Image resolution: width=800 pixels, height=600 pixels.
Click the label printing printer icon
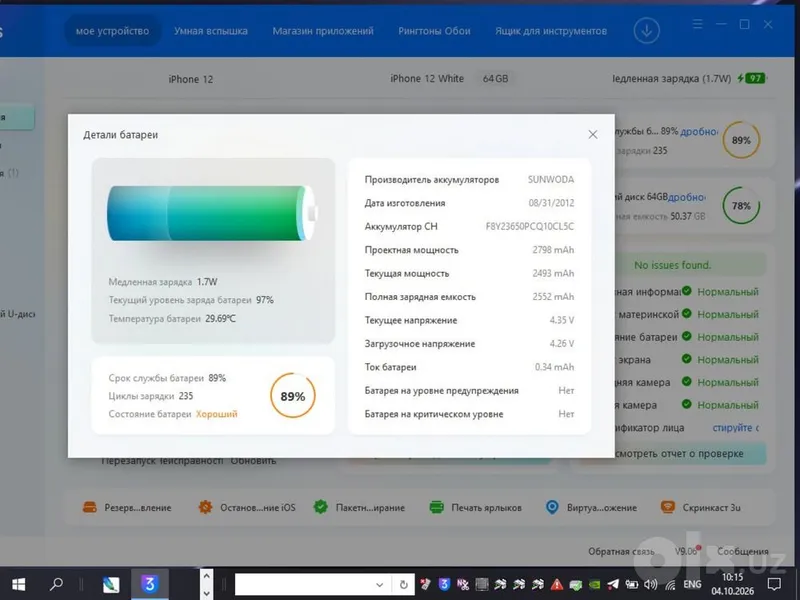click(436, 507)
